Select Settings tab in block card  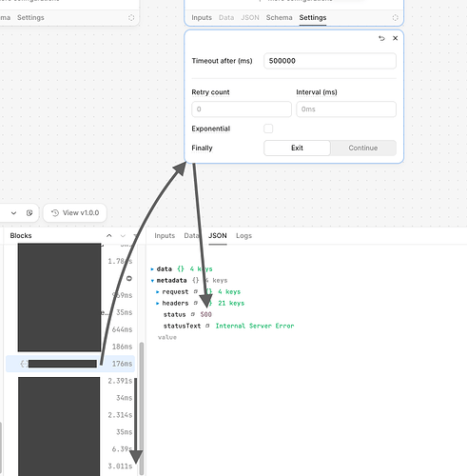[x=313, y=18]
